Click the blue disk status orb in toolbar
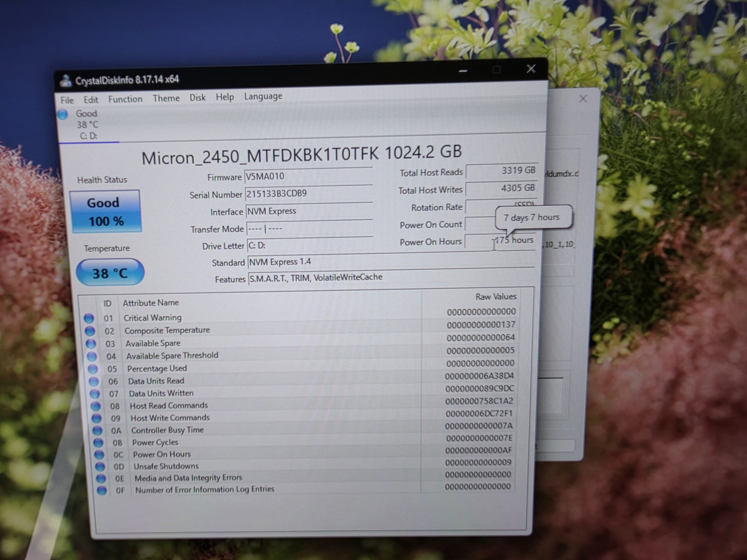The image size is (747, 560). click(x=62, y=114)
